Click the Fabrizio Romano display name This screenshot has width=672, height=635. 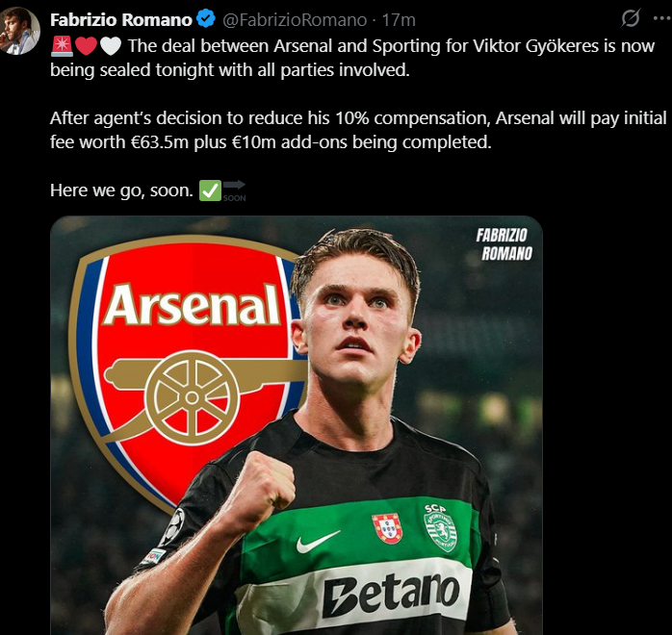(x=120, y=19)
